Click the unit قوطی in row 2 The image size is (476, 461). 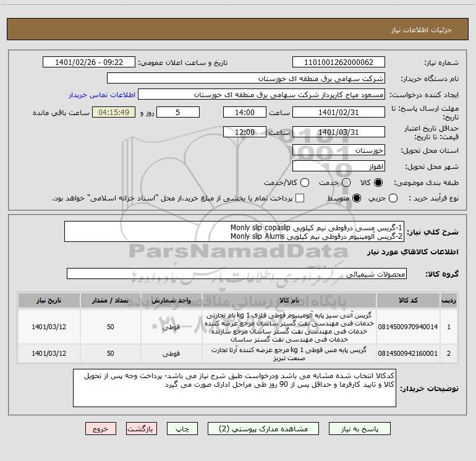pyautogui.click(x=171, y=354)
